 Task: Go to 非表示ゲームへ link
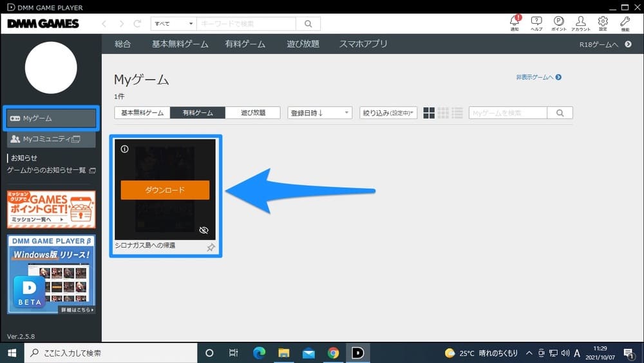538,77
